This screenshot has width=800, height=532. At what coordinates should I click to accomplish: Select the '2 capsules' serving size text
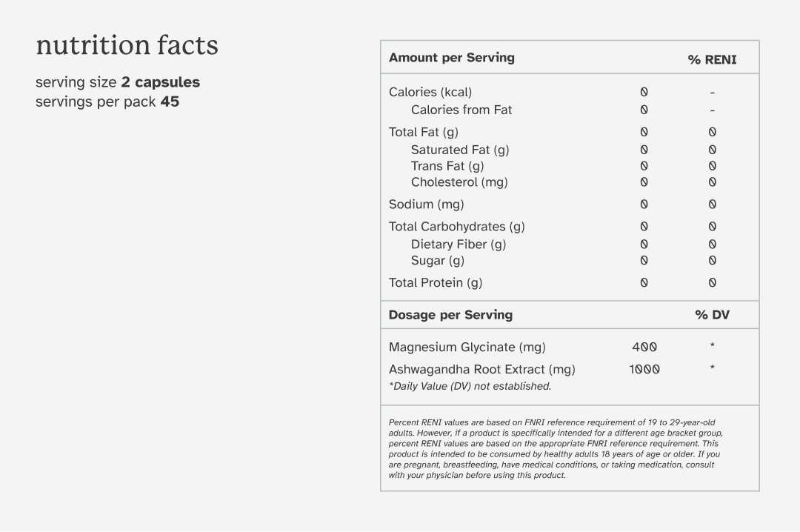click(161, 82)
